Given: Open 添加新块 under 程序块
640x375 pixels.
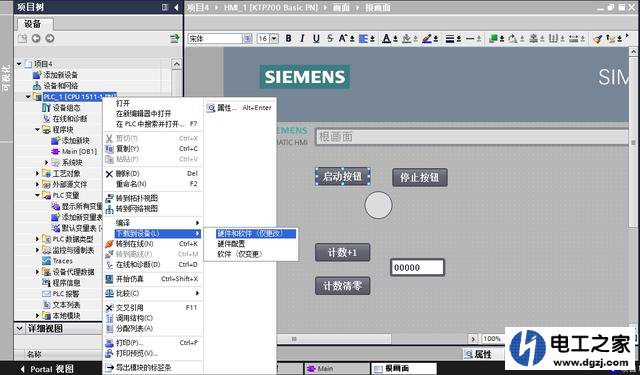Looking at the screenshot, I should (x=76, y=140).
